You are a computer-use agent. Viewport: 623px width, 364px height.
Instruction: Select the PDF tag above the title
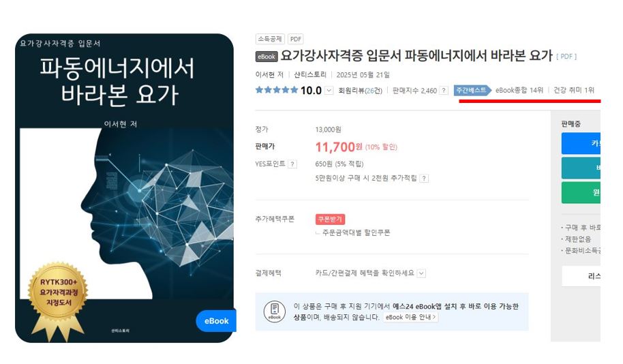[296, 39]
